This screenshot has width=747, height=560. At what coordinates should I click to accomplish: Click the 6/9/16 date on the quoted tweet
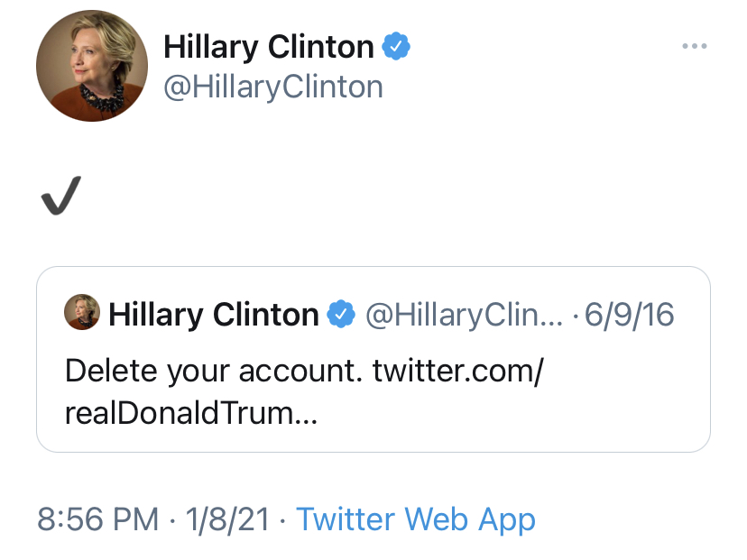point(630,314)
